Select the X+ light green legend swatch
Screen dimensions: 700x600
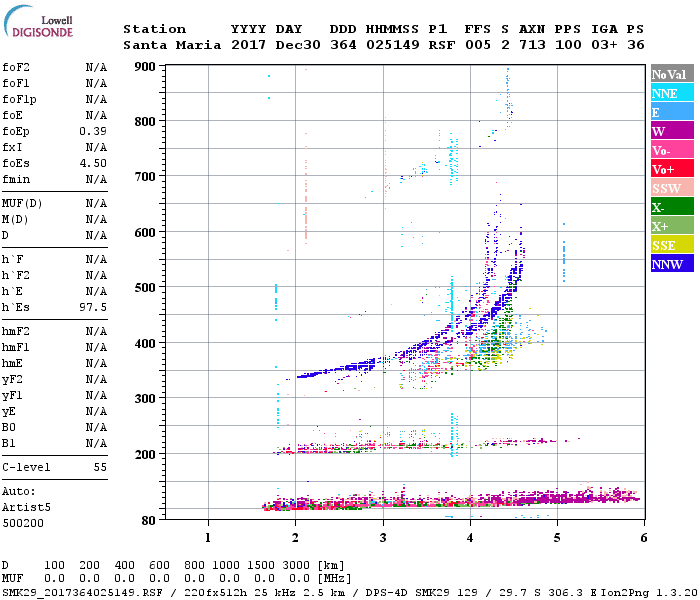coord(672,225)
